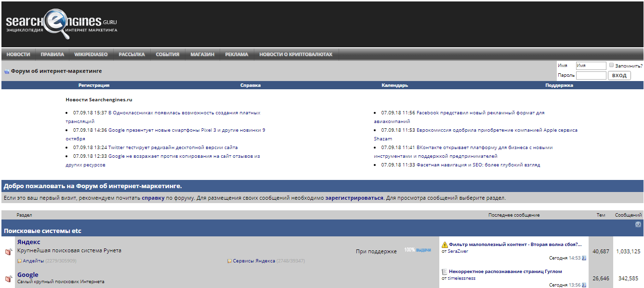644x288 pixels.
Task: Click the Google message count 342,585
Action: (628, 278)
